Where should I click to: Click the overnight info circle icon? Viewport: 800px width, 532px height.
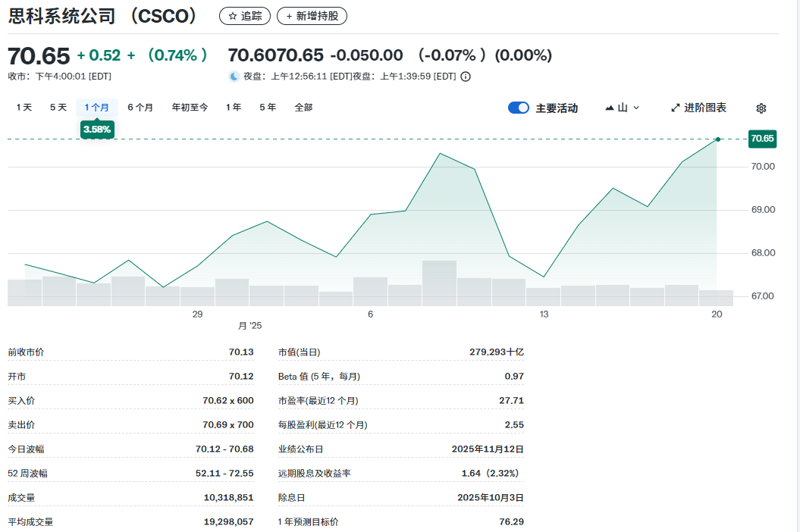(x=466, y=77)
